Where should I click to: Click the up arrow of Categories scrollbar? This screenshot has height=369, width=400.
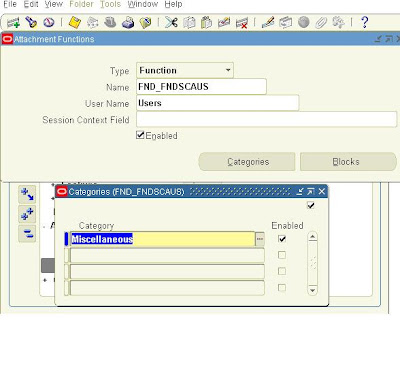[312, 237]
